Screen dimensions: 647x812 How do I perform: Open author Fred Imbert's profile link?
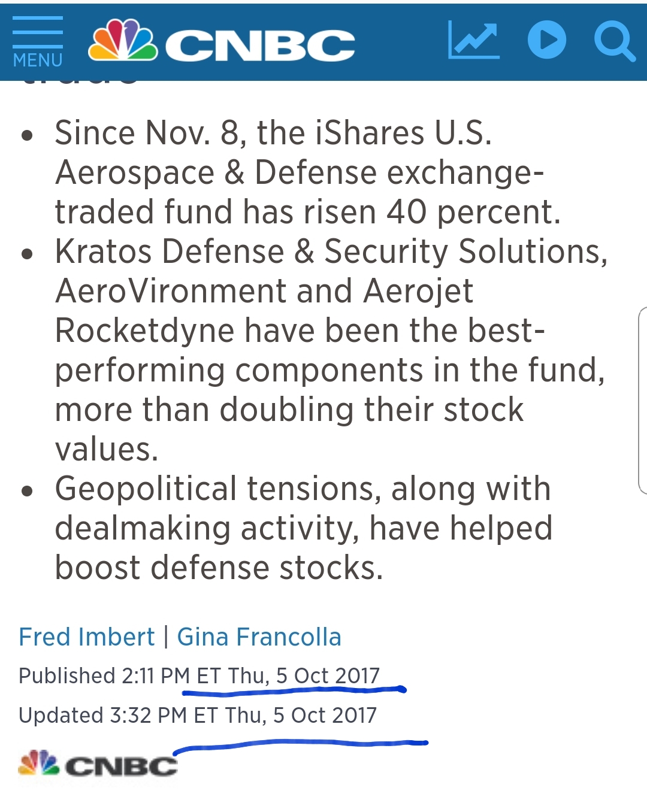87,637
